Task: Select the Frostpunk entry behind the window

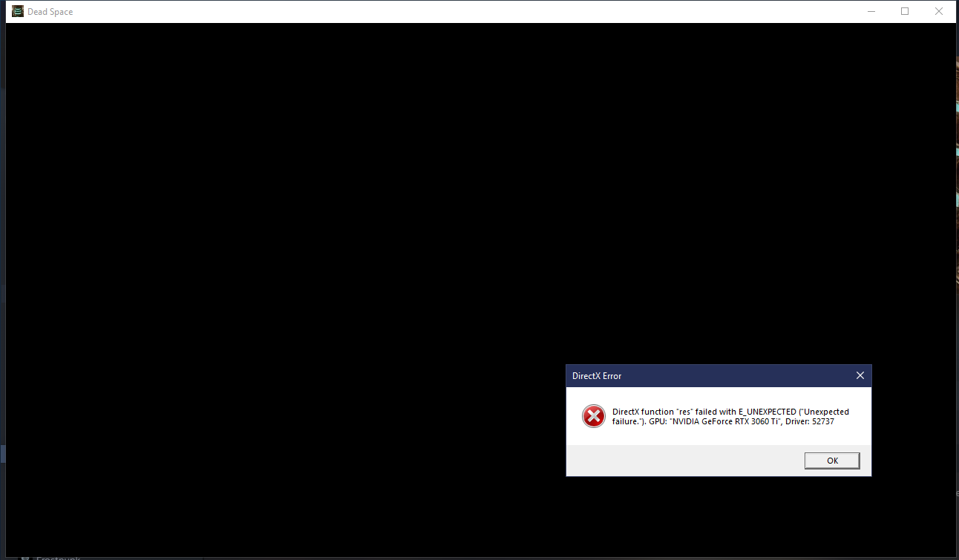Action: (58, 558)
